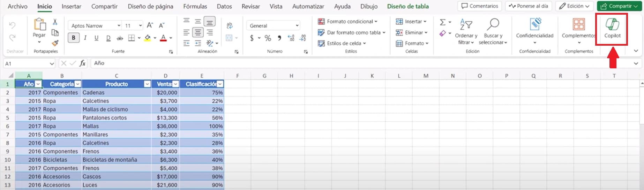This screenshot has width=644, height=190.
Task: Apply double underline formatting
Action: coord(108,38)
